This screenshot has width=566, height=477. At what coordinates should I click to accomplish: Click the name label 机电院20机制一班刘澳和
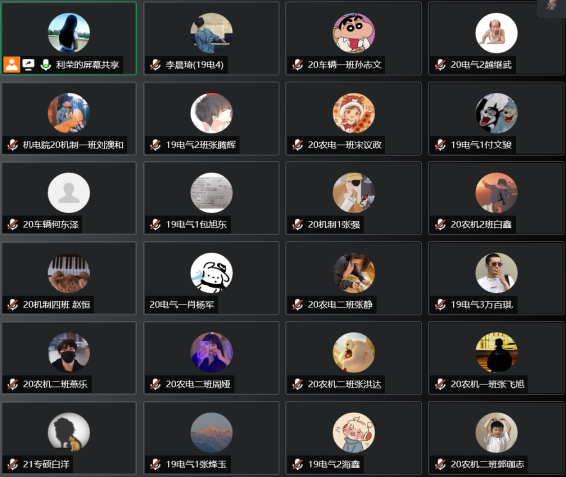coord(73,145)
